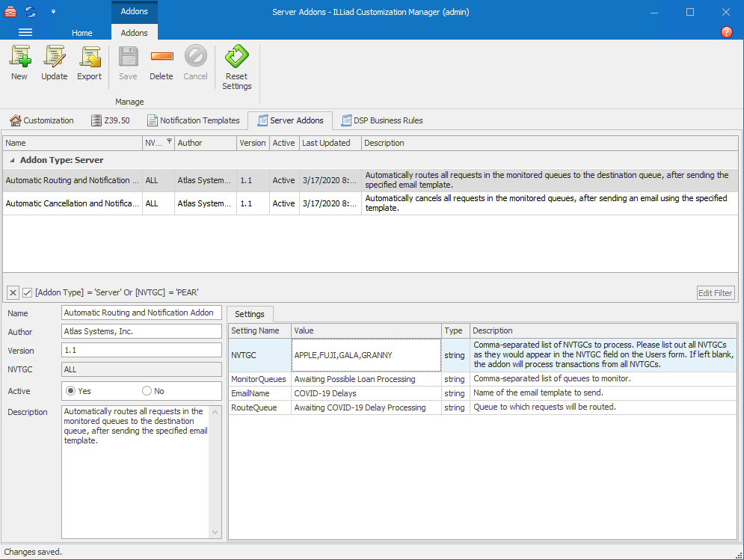Switch to the Notification Templates tab

193,120
